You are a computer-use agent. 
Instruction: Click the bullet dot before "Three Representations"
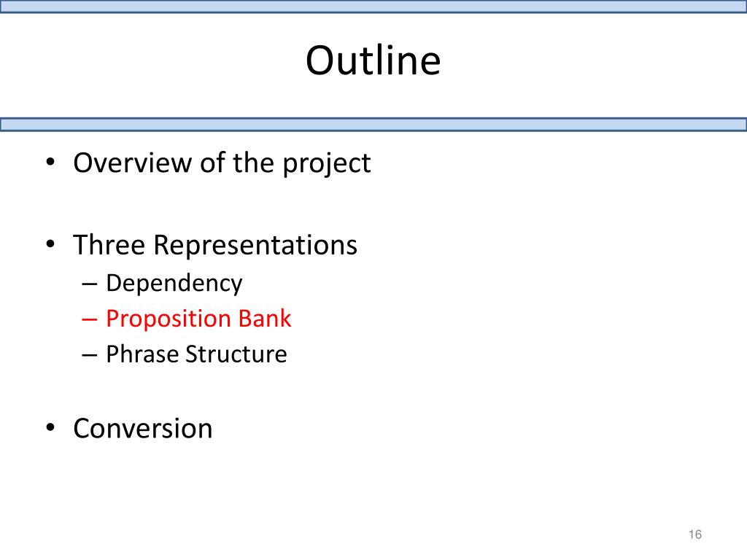point(50,245)
